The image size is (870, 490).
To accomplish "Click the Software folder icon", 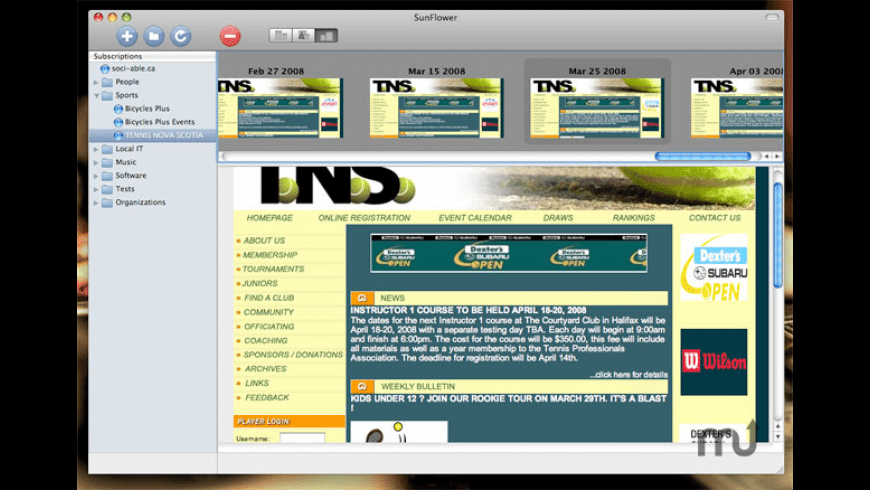I will [x=107, y=175].
